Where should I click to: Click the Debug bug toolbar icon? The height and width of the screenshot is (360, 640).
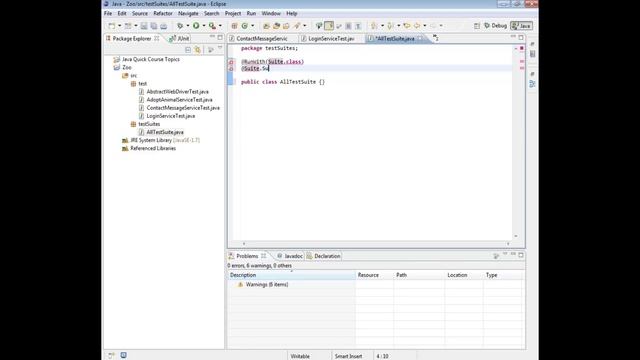[180, 26]
